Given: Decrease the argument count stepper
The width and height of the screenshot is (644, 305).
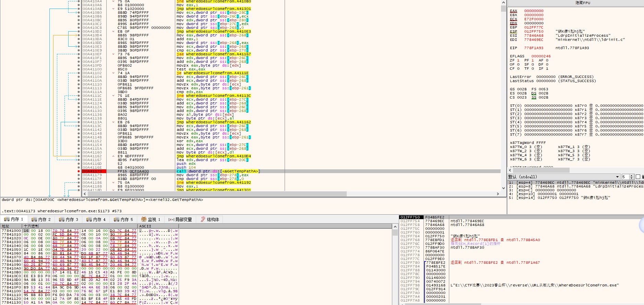Looking at the screenshot, I should click(632, 178).
